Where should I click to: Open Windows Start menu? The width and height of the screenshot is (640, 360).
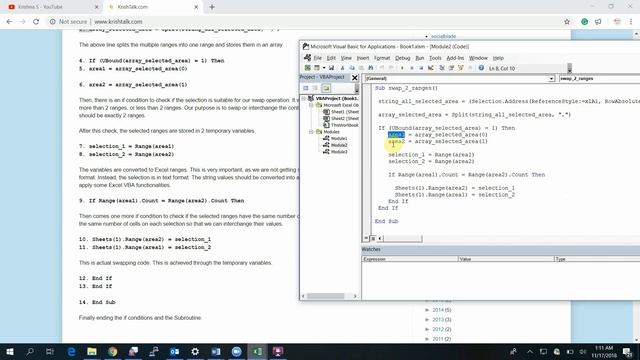coord(10,351)
